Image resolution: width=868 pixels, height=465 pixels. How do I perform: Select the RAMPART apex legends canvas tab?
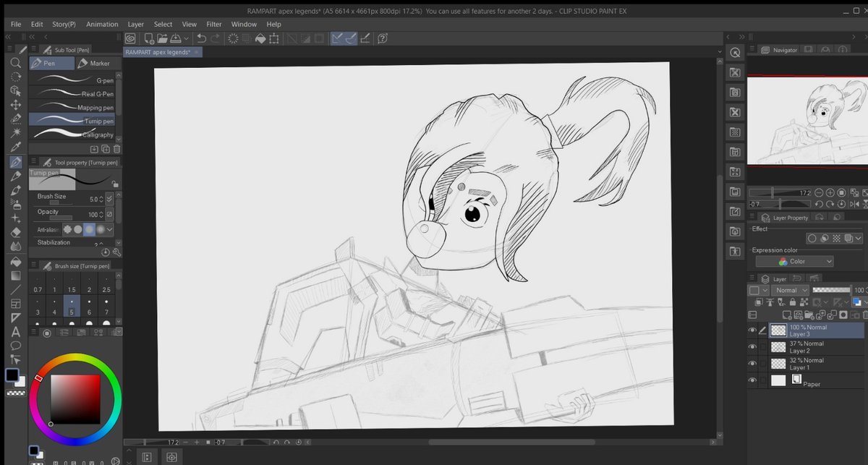163,52
